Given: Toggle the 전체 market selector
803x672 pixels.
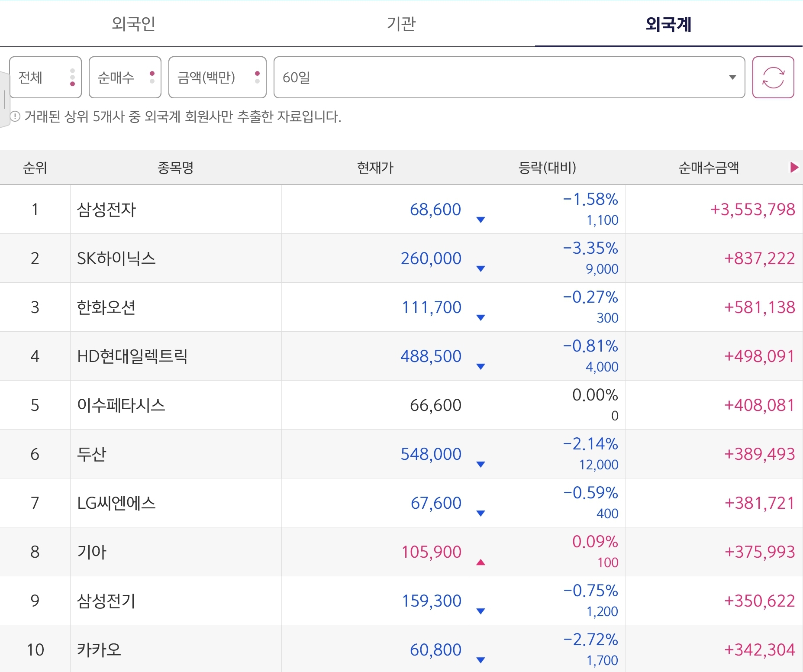Looking at the screenshot, I should click(45, 78).
